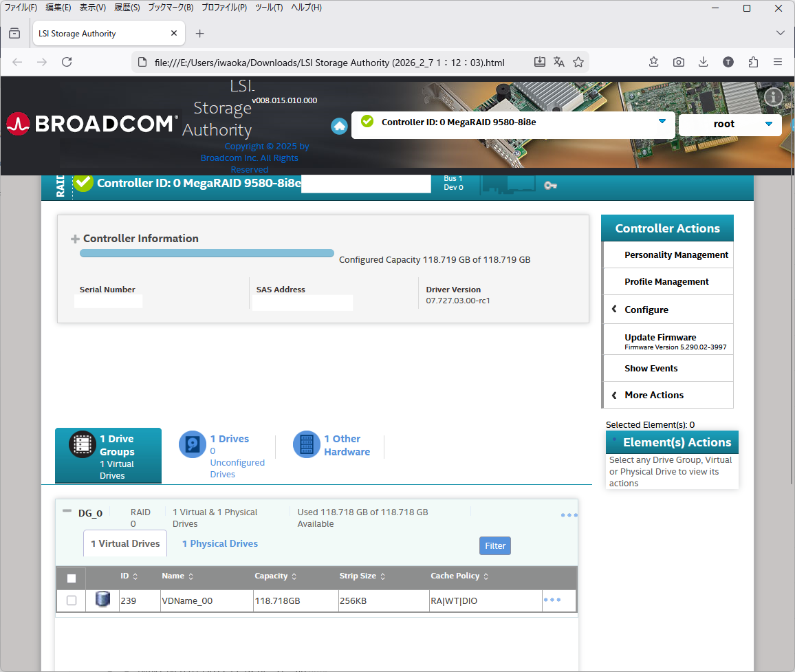Open the 1 Other Hardware tab
Viewport: 795px width, 672px height.
(346, 445)
